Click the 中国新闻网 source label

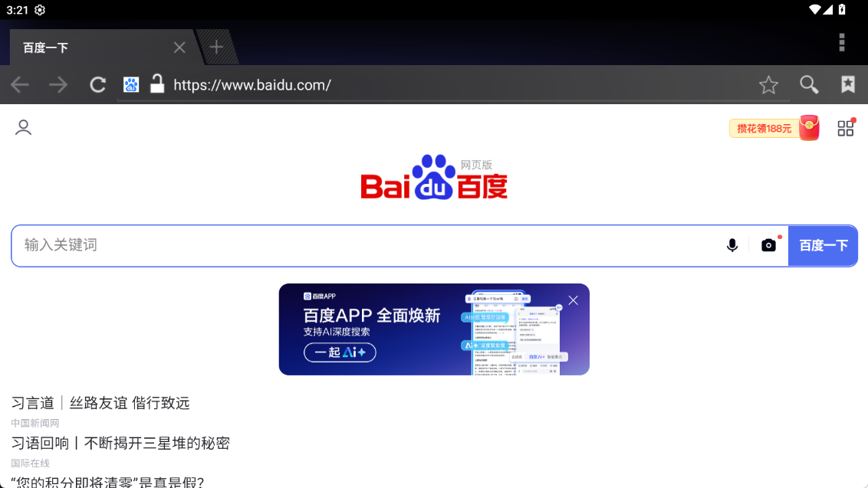(35, 423)
